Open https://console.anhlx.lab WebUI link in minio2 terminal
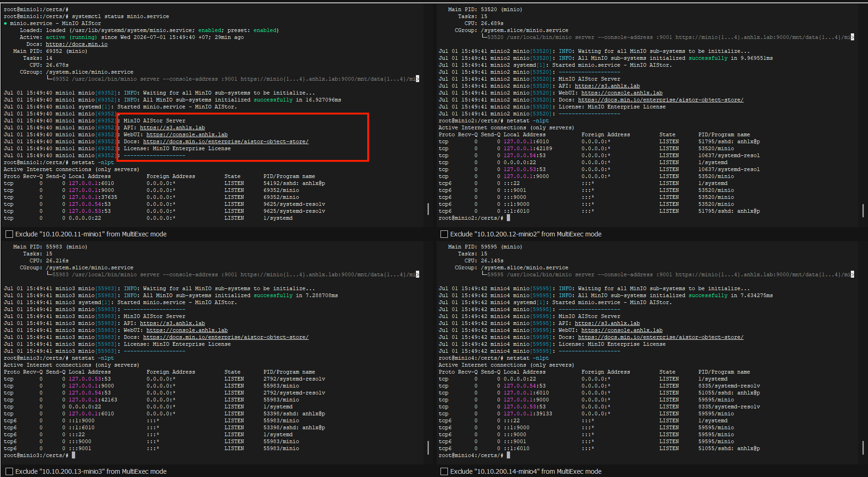Screen dimensions: 868x477 [622, 93]
